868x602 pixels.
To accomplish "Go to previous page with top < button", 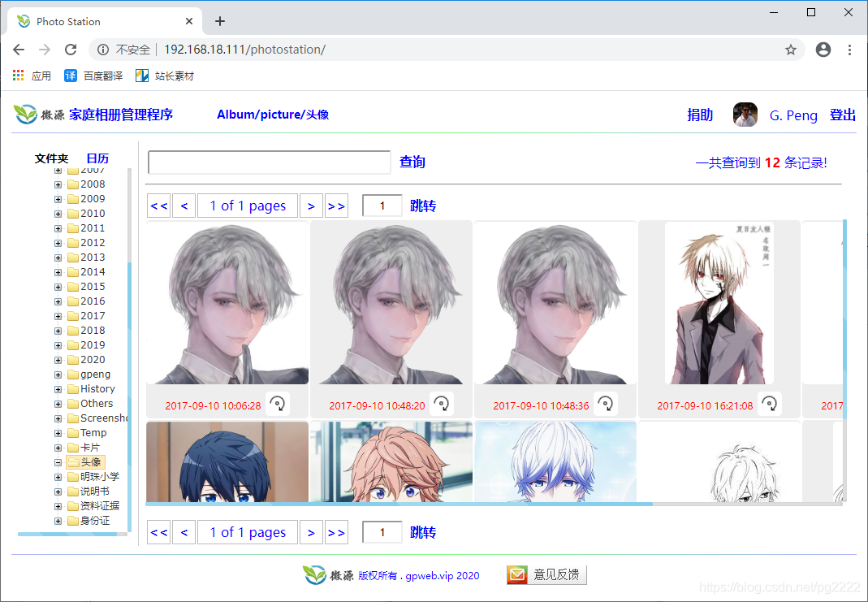I will tap(184, 206).
